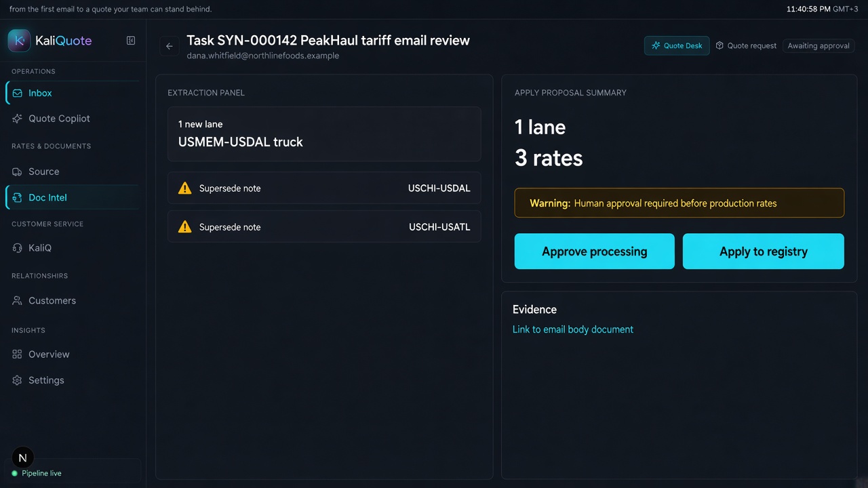This screenshot has width=868, height=488.
Task: Click the Quote Desk button
Action: click(677, 45)
